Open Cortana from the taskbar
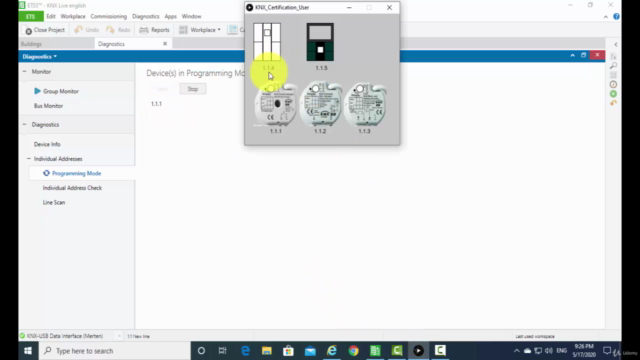This screenshot has width=640, height=360. pyautogui.click(x=201, y=351)
